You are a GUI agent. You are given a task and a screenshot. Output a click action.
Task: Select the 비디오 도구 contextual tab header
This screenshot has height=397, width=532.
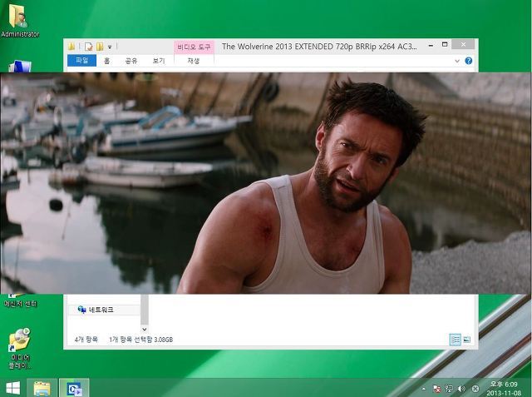[x=194, y=47]
